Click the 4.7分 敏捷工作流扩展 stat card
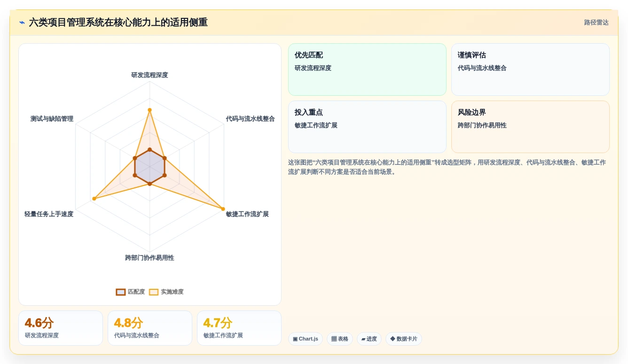The height and width of the screenshot is (364, 628). (239, 328)
